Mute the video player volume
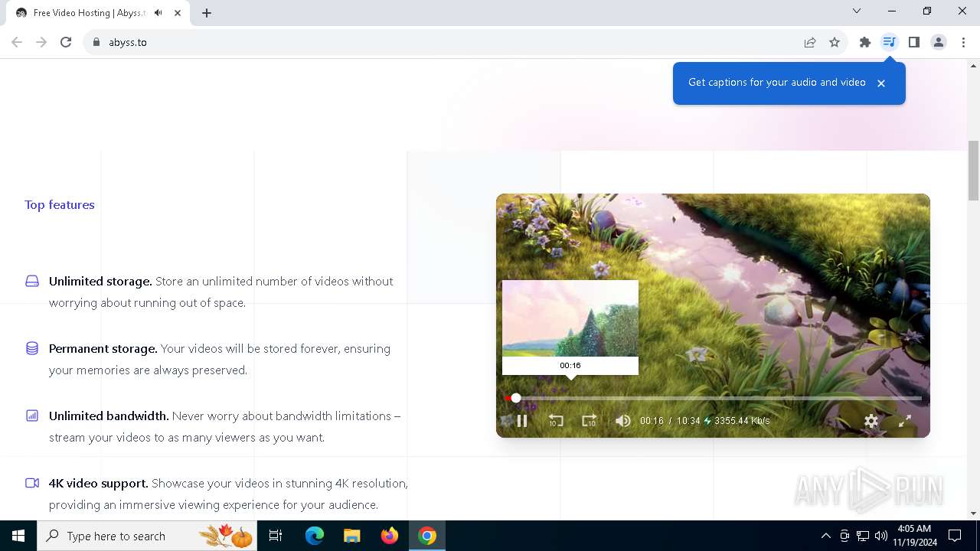 (x=623, y=421)
